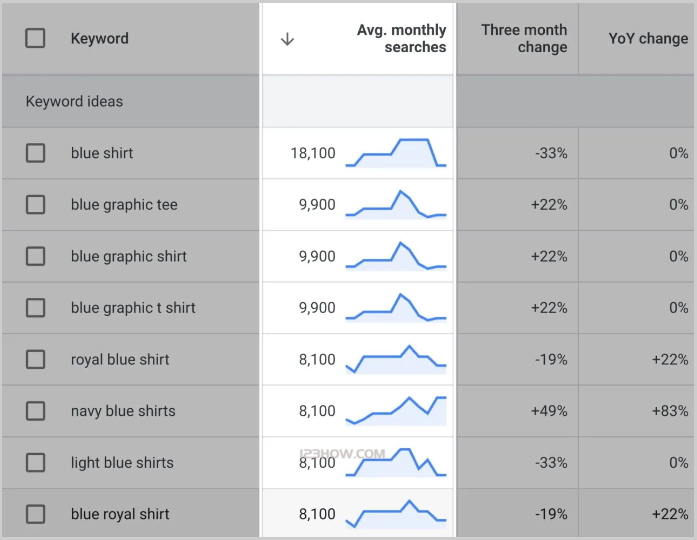The image size is (697, 540).
Task: Click the blue graphic tee trend sparkline
Action: click(x=396, y=204)
